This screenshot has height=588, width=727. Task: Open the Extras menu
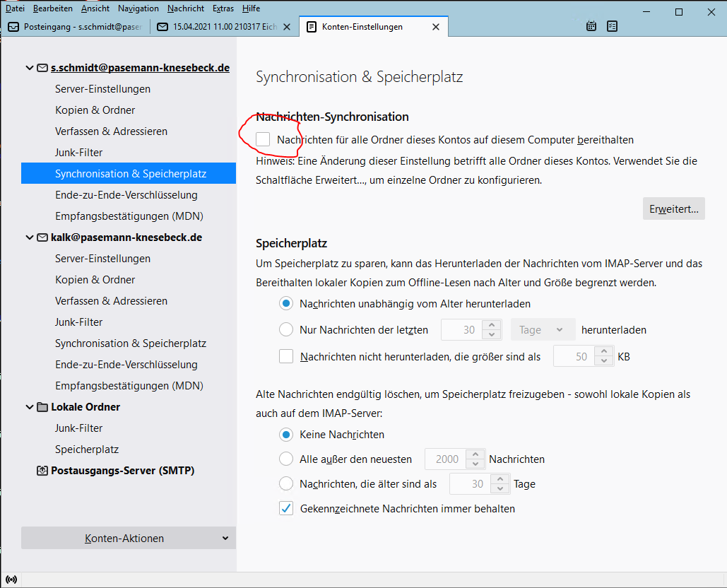[x=223, y=8]
